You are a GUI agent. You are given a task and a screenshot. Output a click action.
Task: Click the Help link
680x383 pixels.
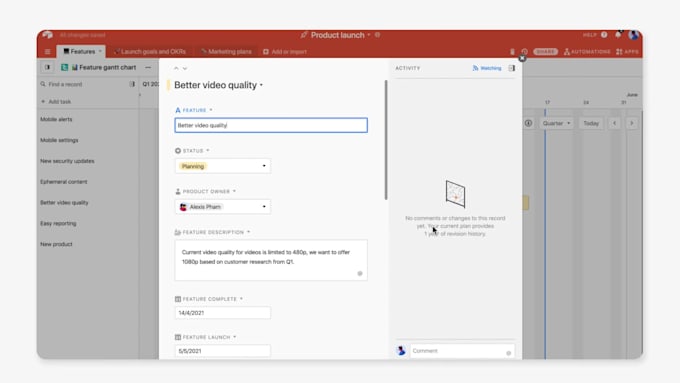pyautogui.click(x=589, y=35)
